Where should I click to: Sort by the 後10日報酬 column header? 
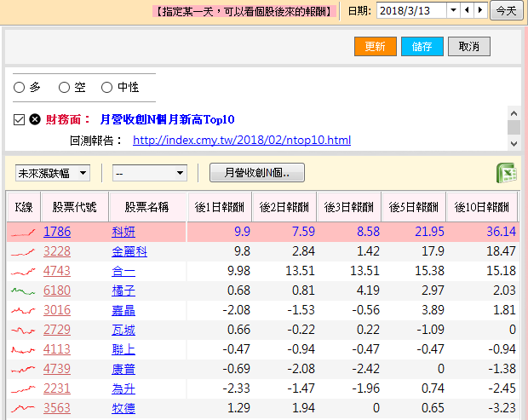pos(481,207)
